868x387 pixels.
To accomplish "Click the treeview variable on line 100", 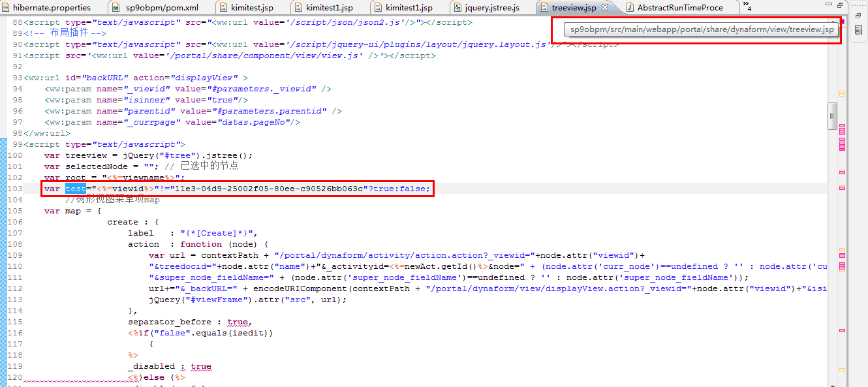I will point(86,155).
